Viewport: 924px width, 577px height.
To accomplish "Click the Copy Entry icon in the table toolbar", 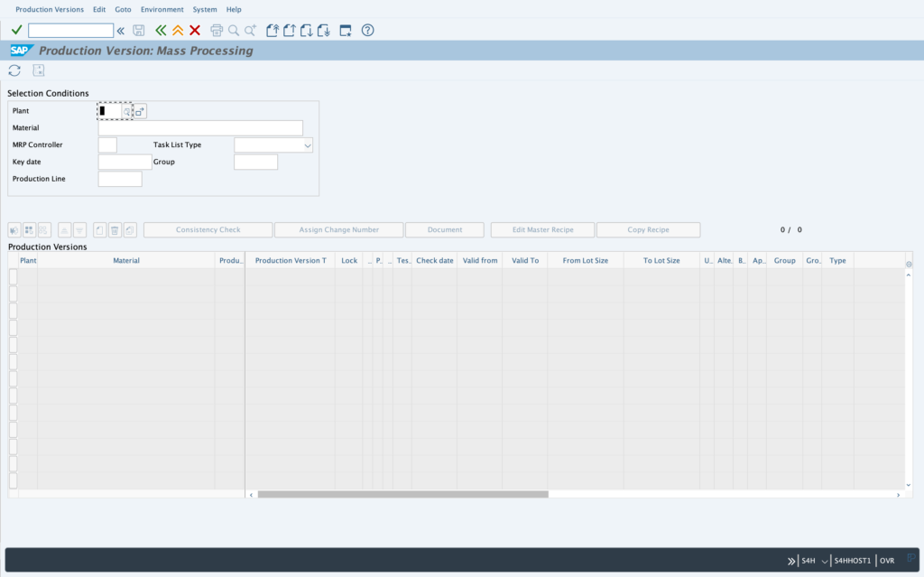I will (130, 230).
